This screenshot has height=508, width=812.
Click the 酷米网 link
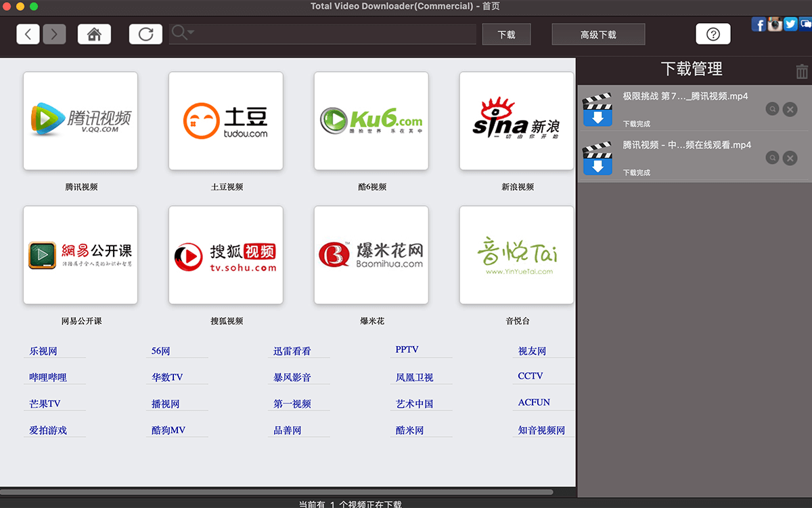[410, 430]
